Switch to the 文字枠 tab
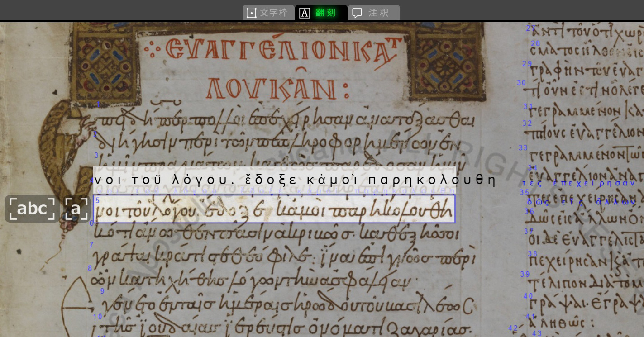 pos(268,13)
